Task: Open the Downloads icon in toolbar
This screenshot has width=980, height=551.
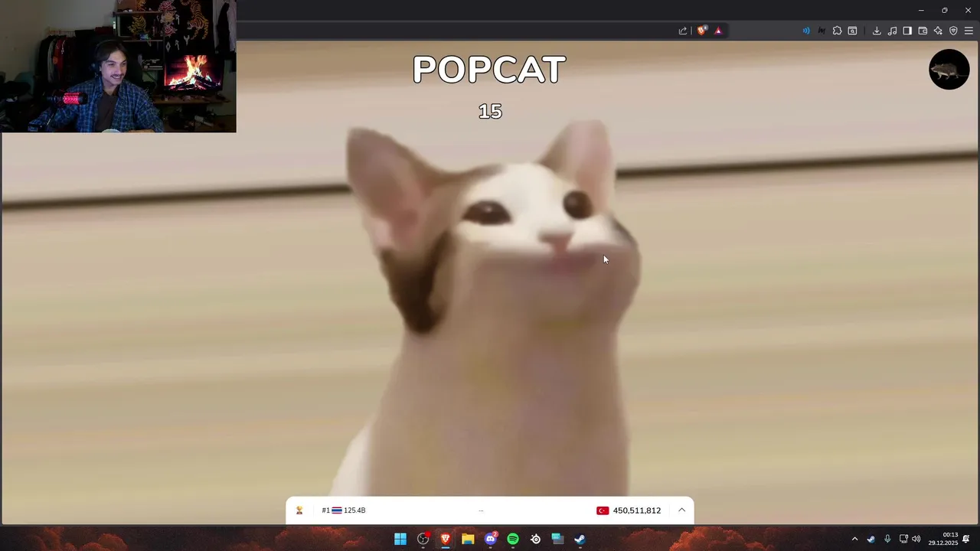Action: pyautogui.click(x=877, y=31)
